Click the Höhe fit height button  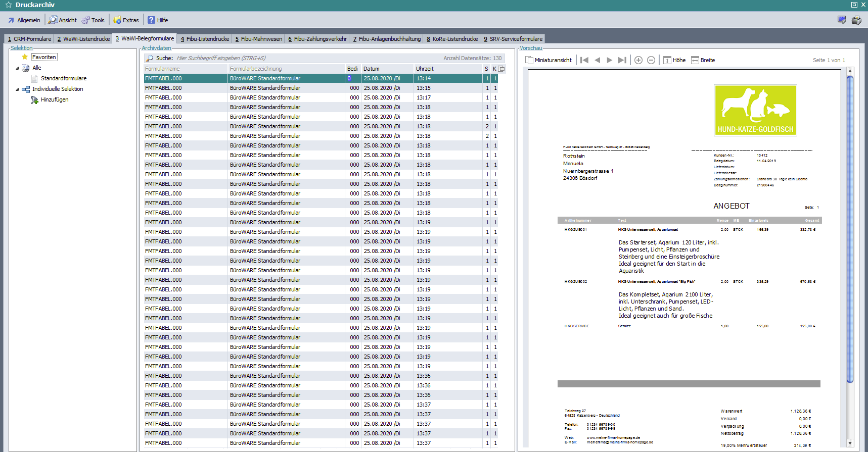[x=674, y=60]
